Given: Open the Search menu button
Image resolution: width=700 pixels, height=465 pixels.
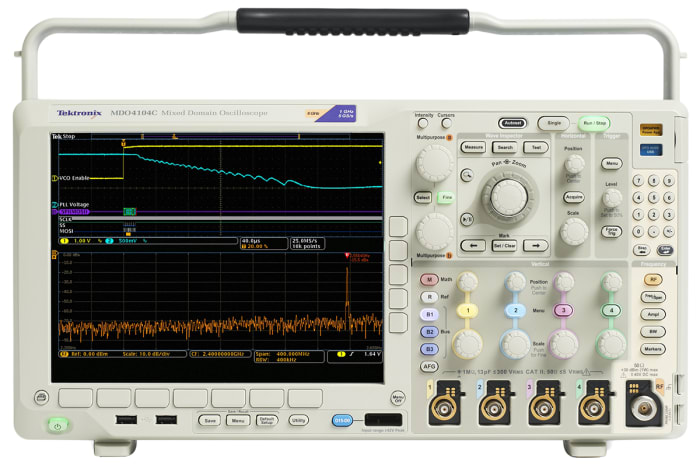Looking at the screenshot, I should [x=504, y=147].
